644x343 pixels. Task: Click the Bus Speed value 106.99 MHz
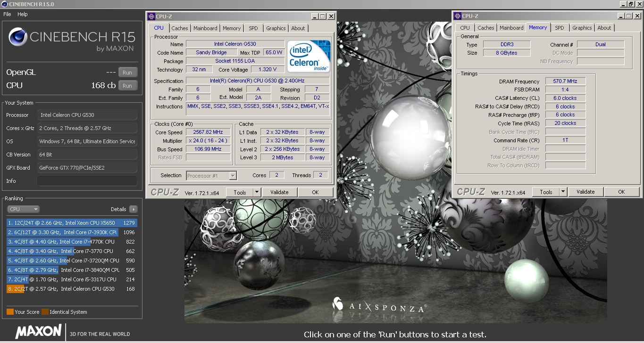pos(209,149)
